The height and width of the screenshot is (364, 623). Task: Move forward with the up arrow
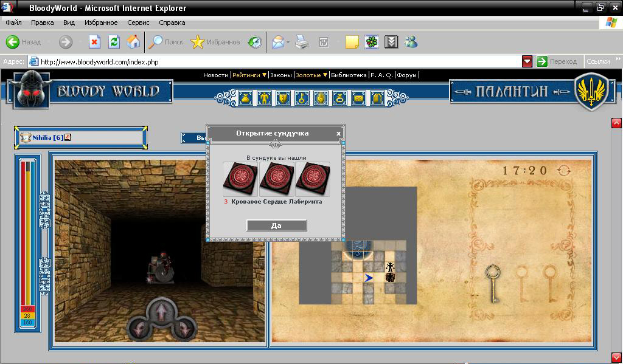(x=161, y=313)
